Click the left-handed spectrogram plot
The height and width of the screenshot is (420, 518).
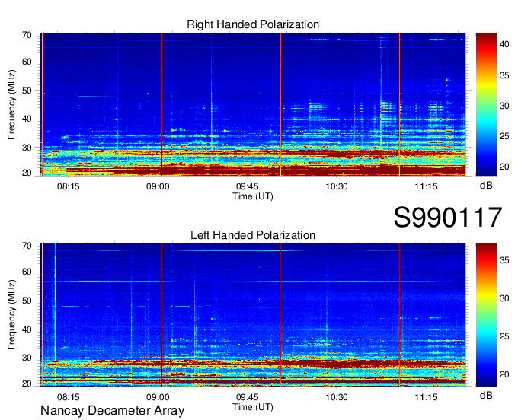(x=253, y=315)
